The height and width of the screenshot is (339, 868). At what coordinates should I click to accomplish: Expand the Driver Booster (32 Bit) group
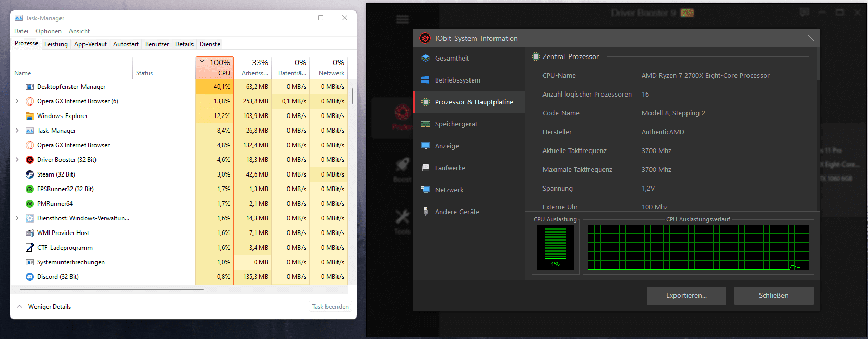click(17, 160)
